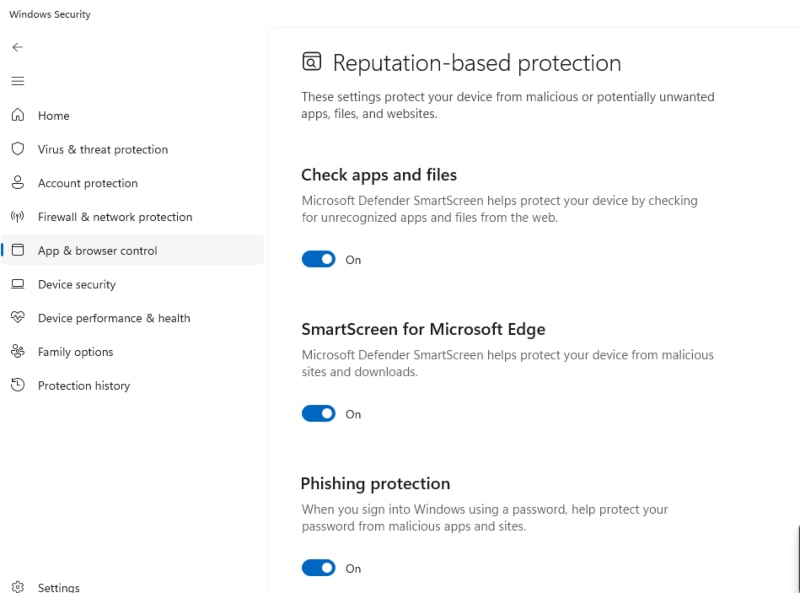The height and width of the screenshot is (593, 800).
Task: Open the hamburger navigation menu
Action: tap(17, 81)
